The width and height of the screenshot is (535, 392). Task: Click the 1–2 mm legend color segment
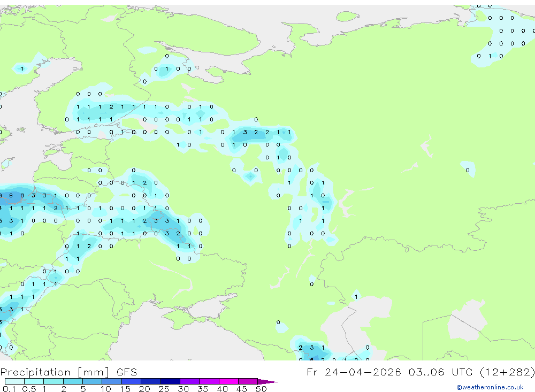[53, 381]
